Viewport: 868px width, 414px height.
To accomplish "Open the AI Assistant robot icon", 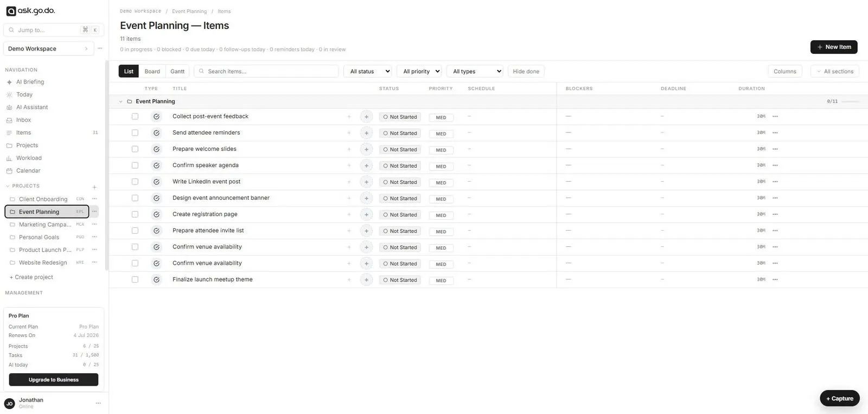I will click(9, 107).
